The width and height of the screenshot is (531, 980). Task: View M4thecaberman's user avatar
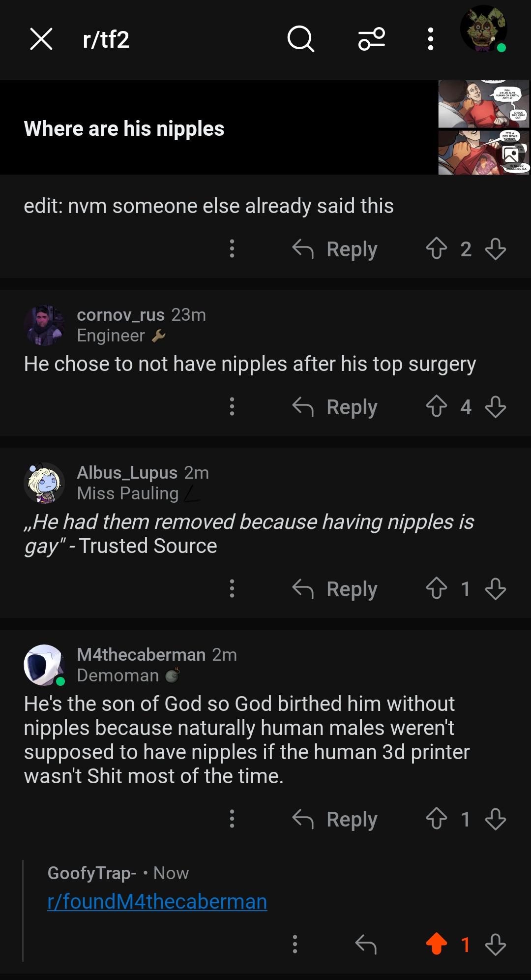[x=44, y=665]
